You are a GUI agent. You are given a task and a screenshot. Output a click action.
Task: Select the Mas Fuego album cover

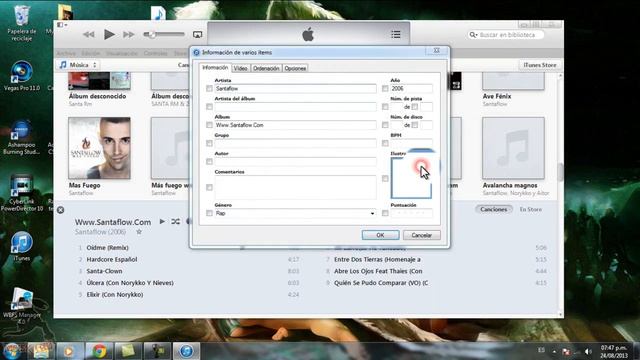[x=99, y=148]
